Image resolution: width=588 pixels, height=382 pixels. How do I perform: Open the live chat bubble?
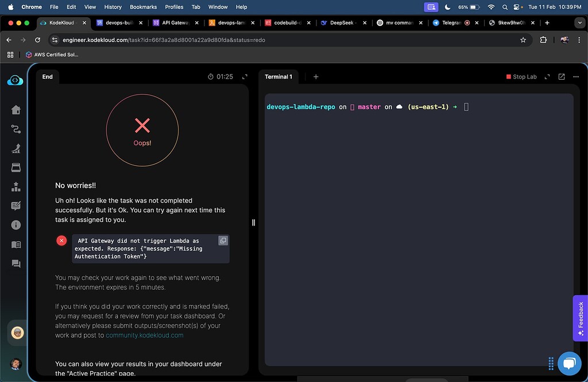coord(569,363)
